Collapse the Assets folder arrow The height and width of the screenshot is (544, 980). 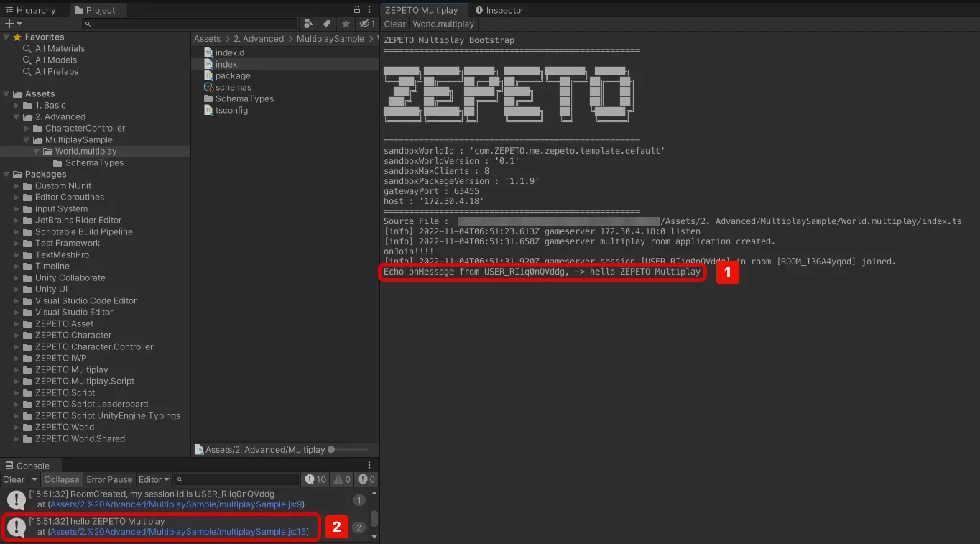coord(7,93)
